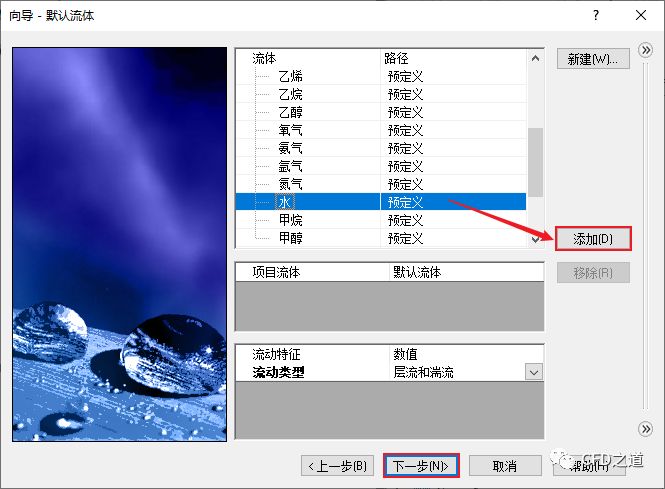665x489 pixels.
Task: Select 氧气 in the fluid list
Action: pyautogui.click(x=291, y=130)
